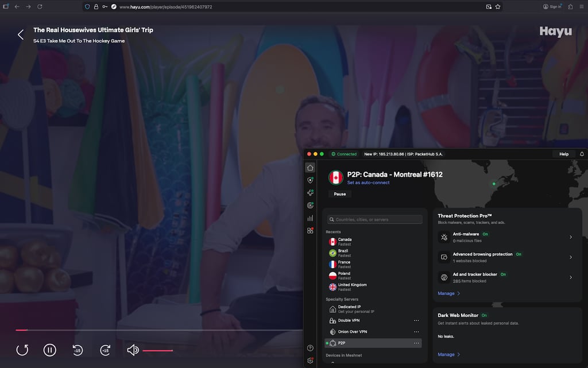The height and width of the screenshot is (368, 588).
Task: Click the green server dot on the map
Action: pyautogui.click(x=494, y=184)
